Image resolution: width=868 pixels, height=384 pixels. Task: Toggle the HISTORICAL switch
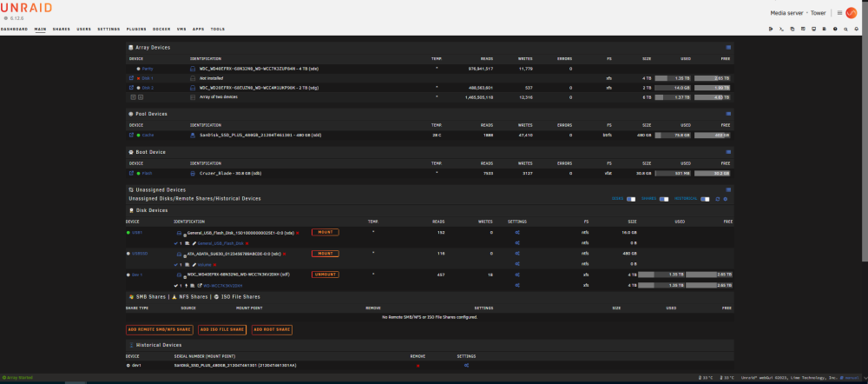pos(705,199)
